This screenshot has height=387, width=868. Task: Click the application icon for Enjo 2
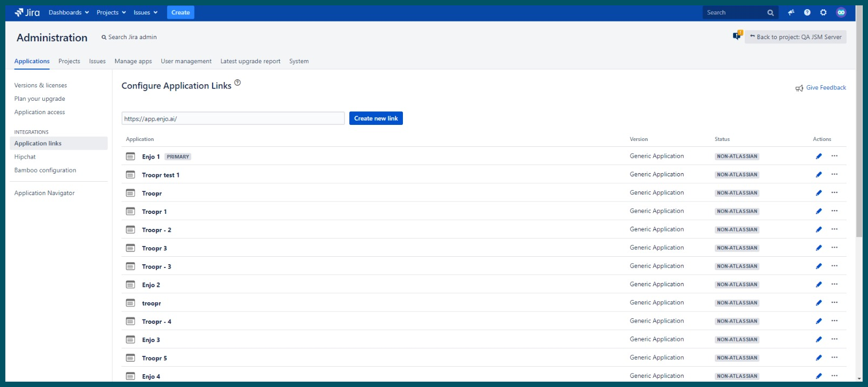tap(130, 284)
